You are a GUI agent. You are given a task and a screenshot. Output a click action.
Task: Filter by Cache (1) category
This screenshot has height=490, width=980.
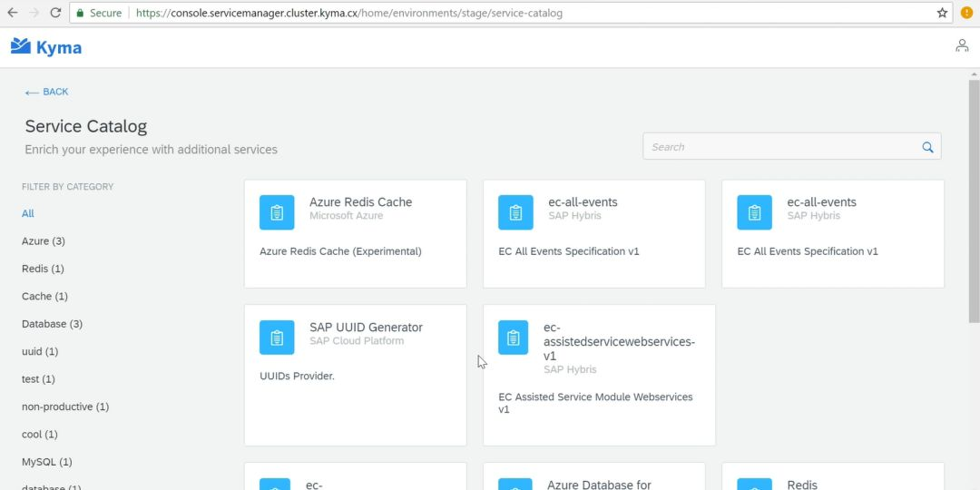point(44,296)
